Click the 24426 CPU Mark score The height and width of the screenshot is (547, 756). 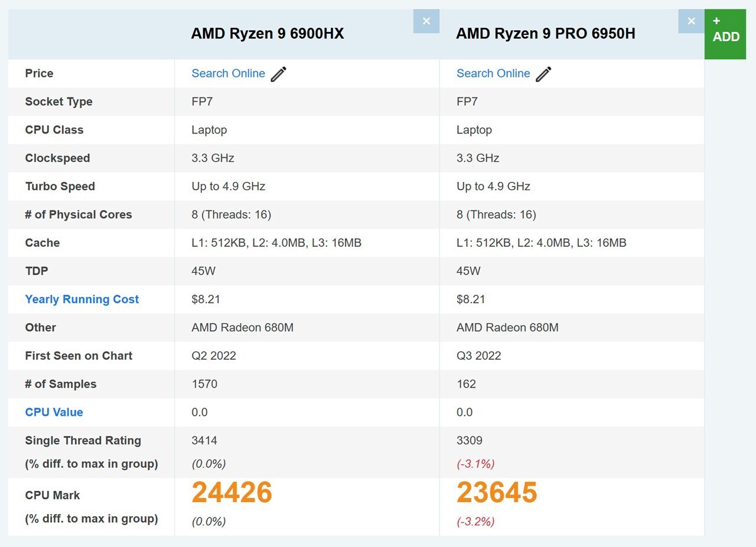[x=232, y=492]
